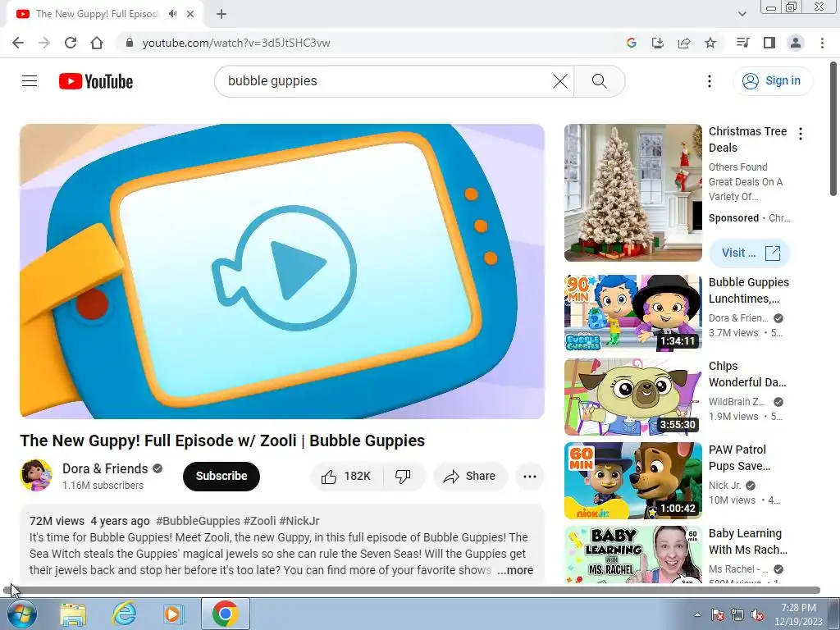Open the Christmas Tree Deals ad thumbnail

pyautogui.click(x=633, y=193)
